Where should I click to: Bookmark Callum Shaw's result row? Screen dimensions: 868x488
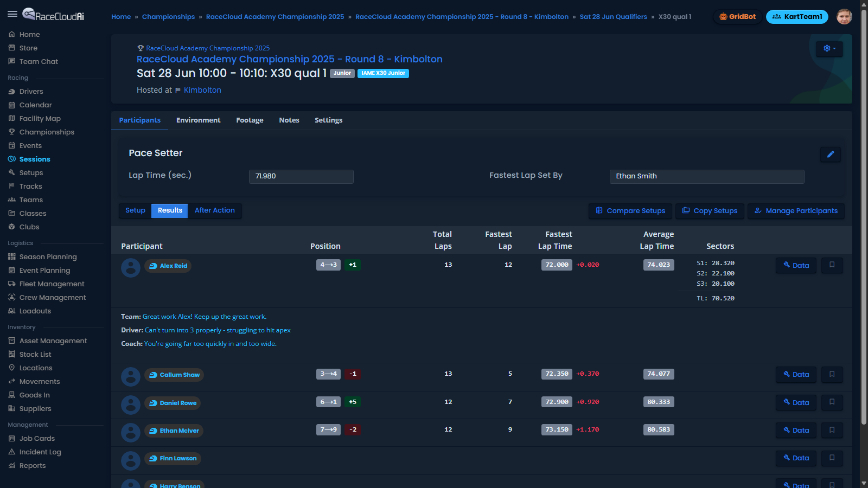[832, 374]
